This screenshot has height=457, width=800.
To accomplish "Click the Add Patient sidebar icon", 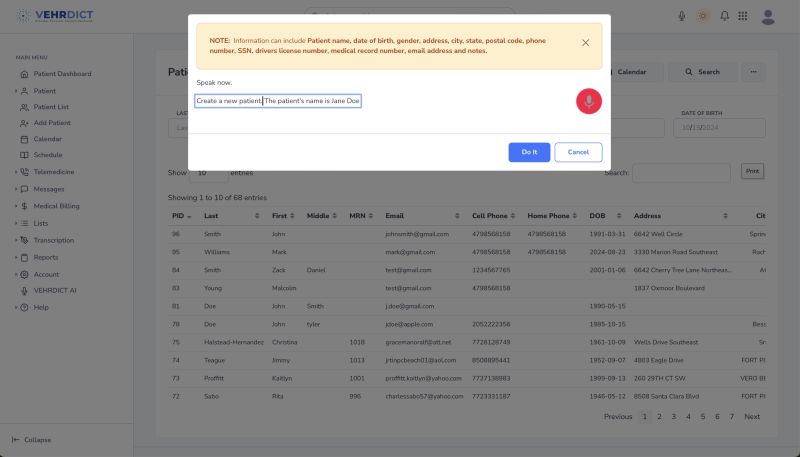I will tap(26, 123).
